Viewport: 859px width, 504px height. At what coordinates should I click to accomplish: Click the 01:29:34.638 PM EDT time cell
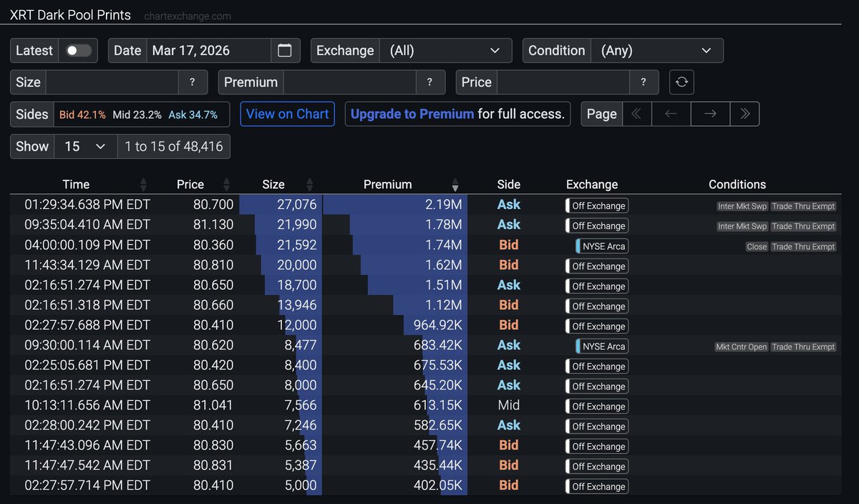coord(87,205)
